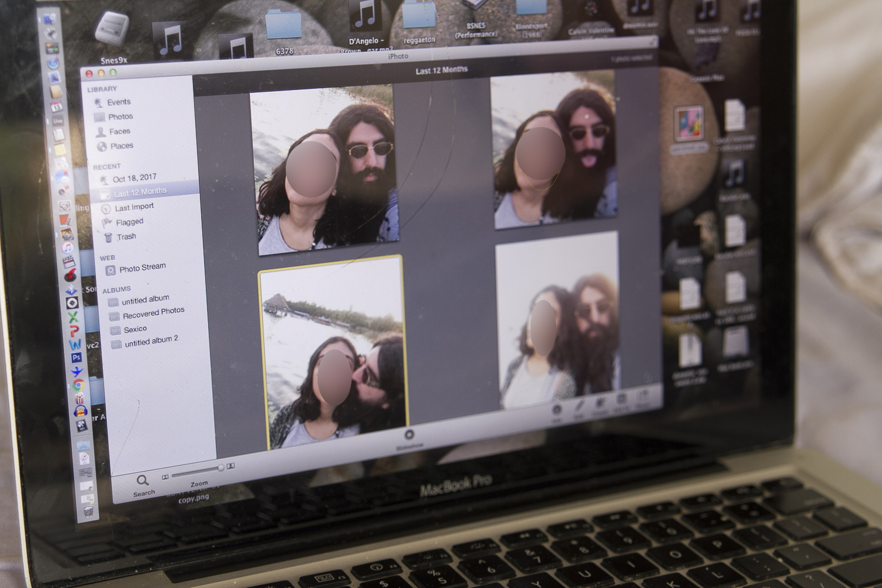Open the Places library view
The height and width of the screenshot is (588, 882).
115,146
